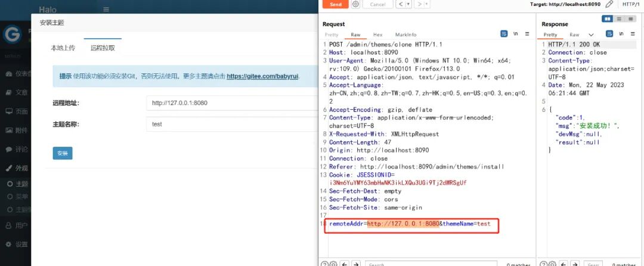Open Request panel hamburger options menu

click(527, 33)
